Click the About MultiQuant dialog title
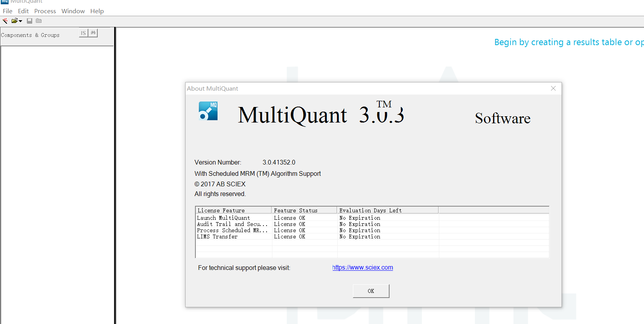 [x=212, y=88]
